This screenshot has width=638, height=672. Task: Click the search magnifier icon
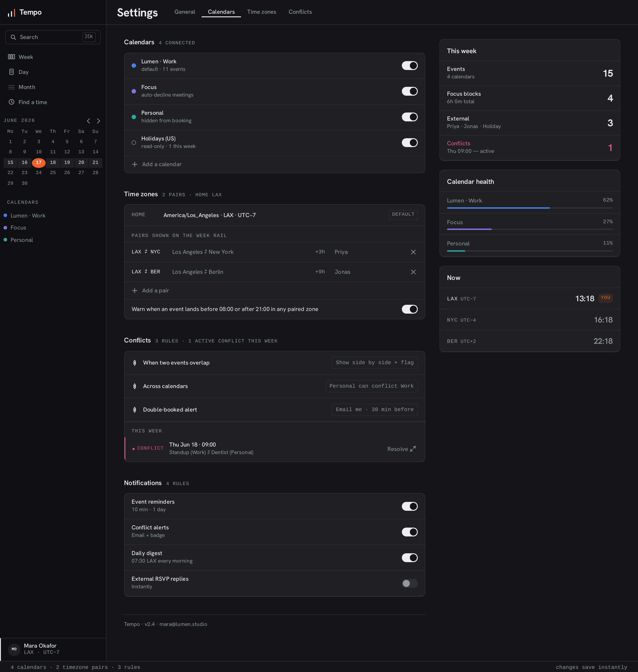[x=13, y=37]
